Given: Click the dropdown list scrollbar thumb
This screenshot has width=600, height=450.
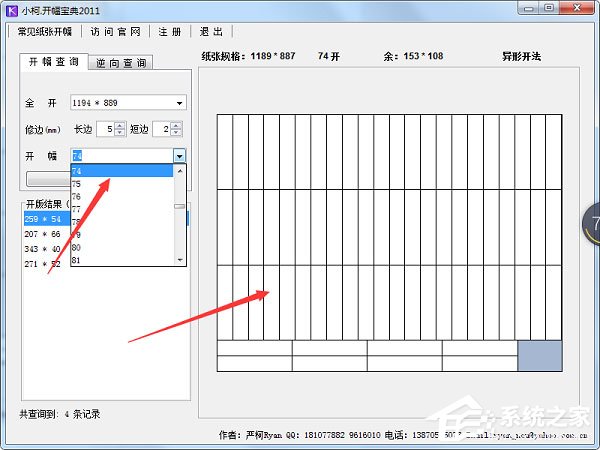Looking at the screenshot, I should [x=179, y=206].
